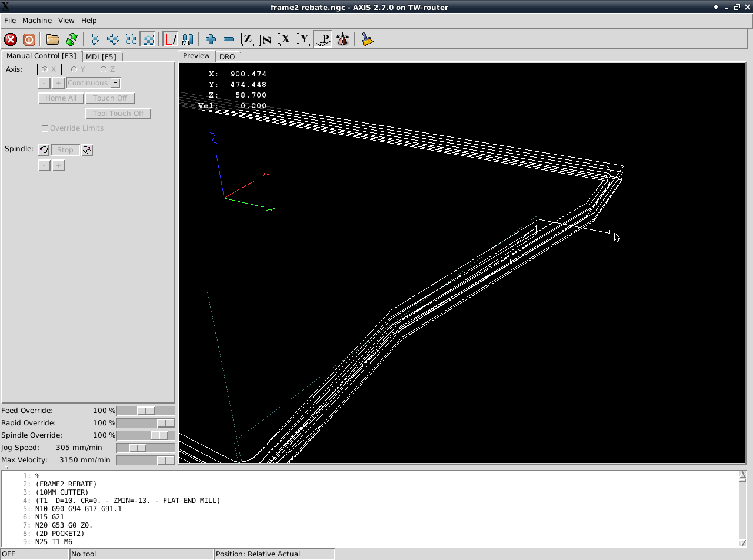Viewport: 753px width, 560px height.
Task: Switch to Manual Control [F3] tab
Action: (x=41, y=56)
